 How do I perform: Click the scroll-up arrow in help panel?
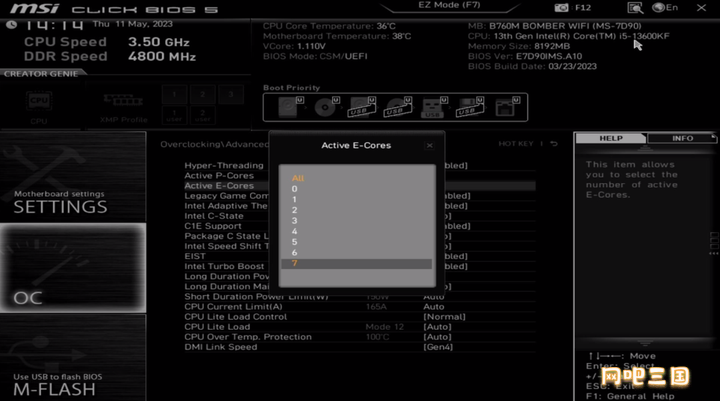[645, 148]
